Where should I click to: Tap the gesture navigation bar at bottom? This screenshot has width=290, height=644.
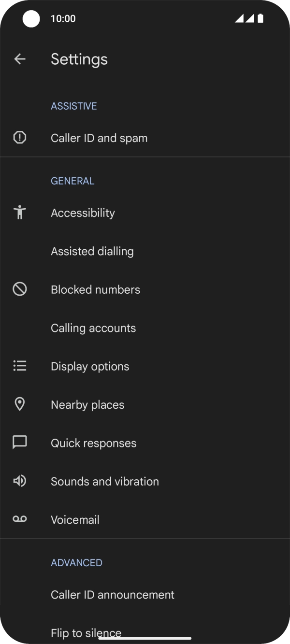point(145,638)
